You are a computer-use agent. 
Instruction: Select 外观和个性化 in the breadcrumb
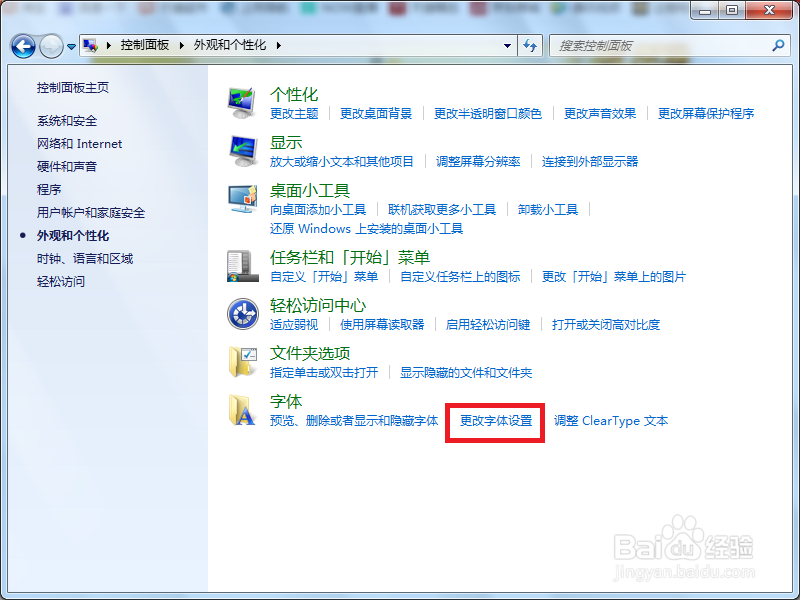230,45
